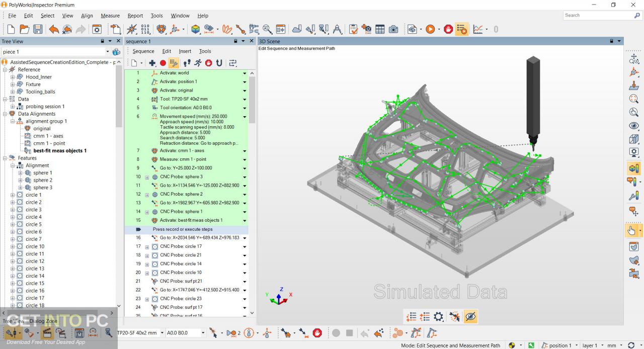Click the footsteps step-by-step icon

187,63
